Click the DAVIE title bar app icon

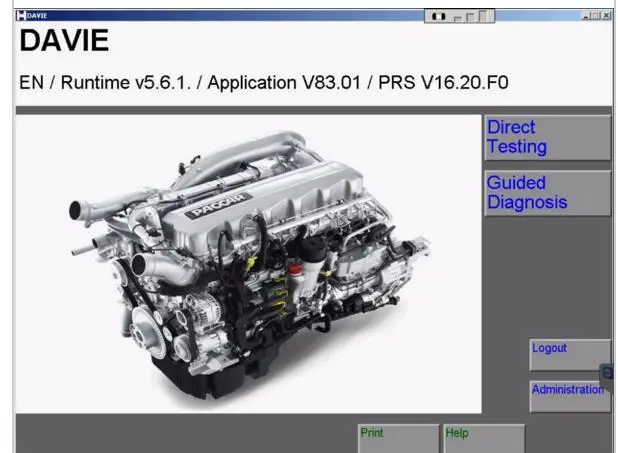pyautogui.click(x=21, y=16)
